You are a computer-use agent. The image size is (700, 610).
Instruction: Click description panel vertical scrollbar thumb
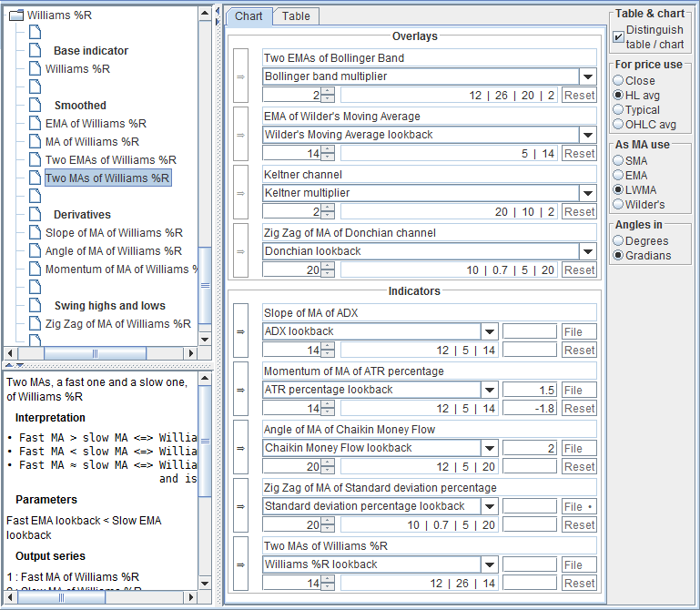tap(205, 441)
